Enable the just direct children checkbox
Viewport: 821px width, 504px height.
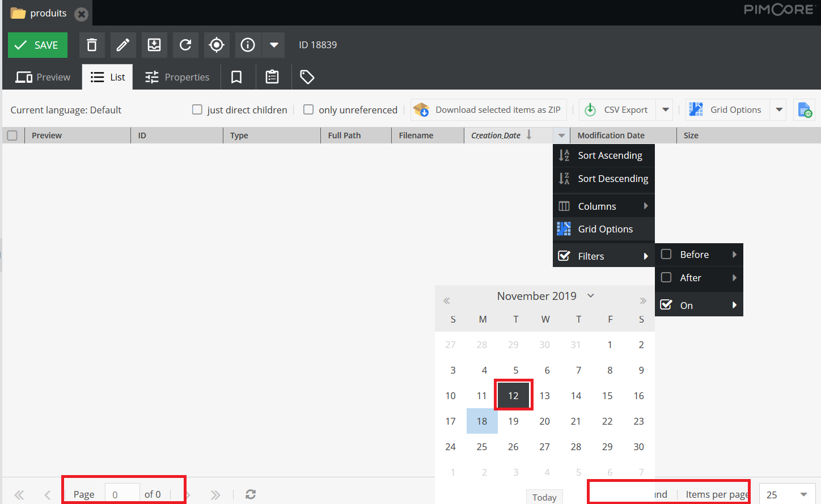pyautogui.click(x=197, y=109)
